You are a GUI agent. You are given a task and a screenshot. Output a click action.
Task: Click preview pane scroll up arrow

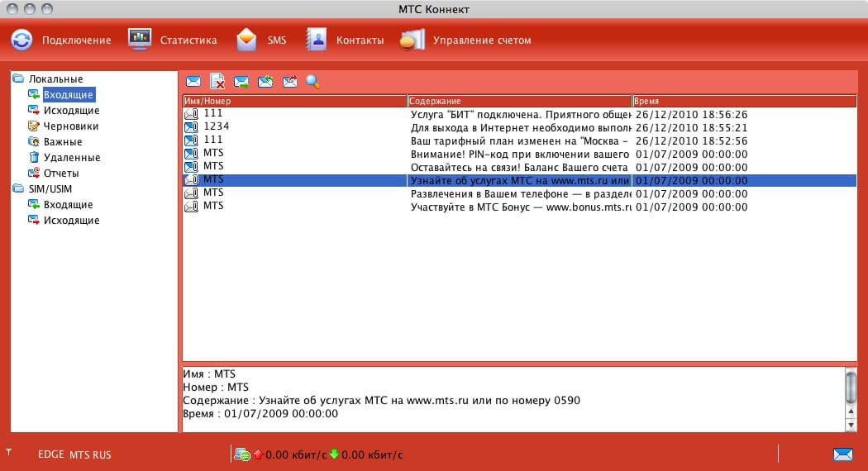pos(851,412)
